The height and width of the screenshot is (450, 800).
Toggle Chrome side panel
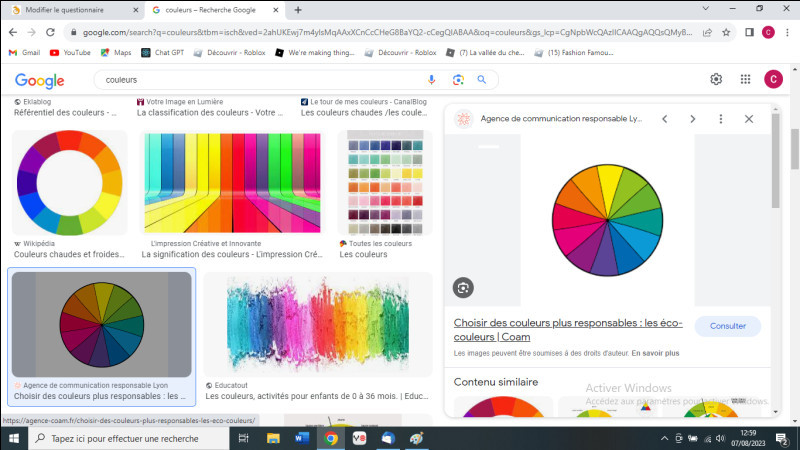pos(749,32)
